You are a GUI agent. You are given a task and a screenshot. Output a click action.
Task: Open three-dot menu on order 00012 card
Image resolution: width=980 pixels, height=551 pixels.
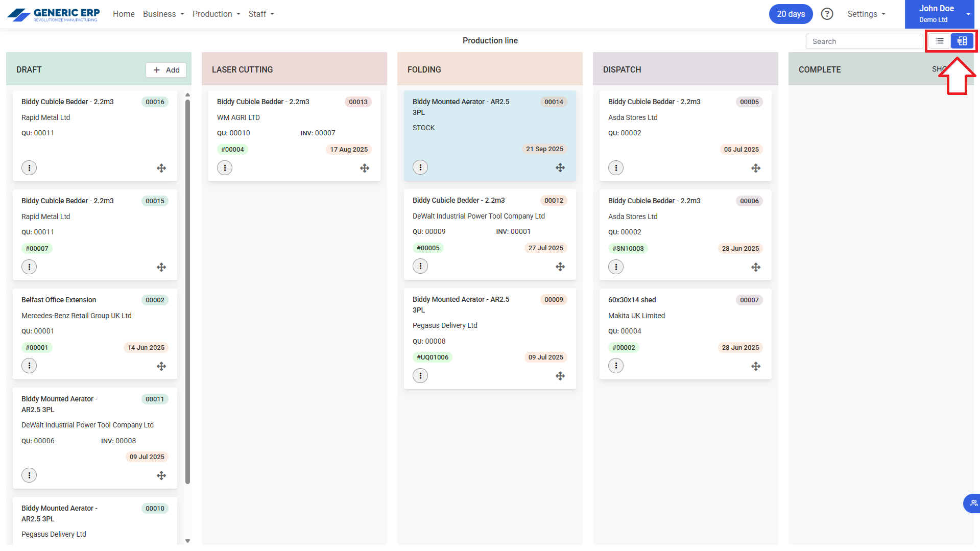(420, 267)
